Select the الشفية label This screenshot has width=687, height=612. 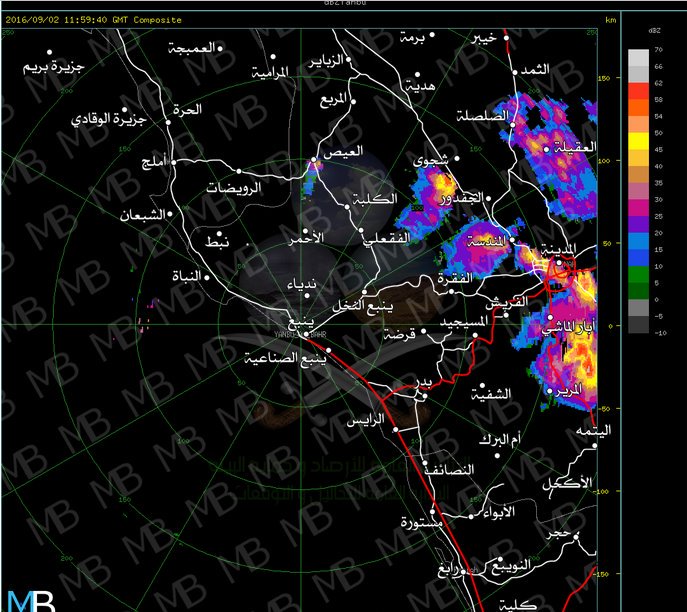(x=491, y=394)
